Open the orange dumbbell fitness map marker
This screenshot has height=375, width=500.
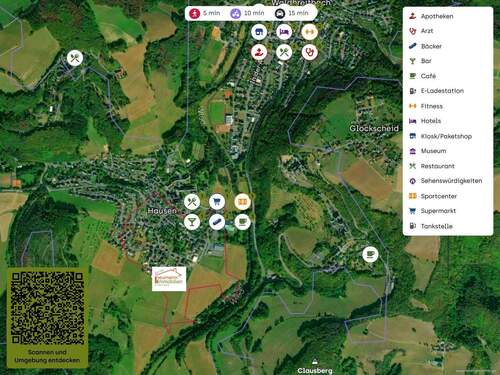pos(309,32)
